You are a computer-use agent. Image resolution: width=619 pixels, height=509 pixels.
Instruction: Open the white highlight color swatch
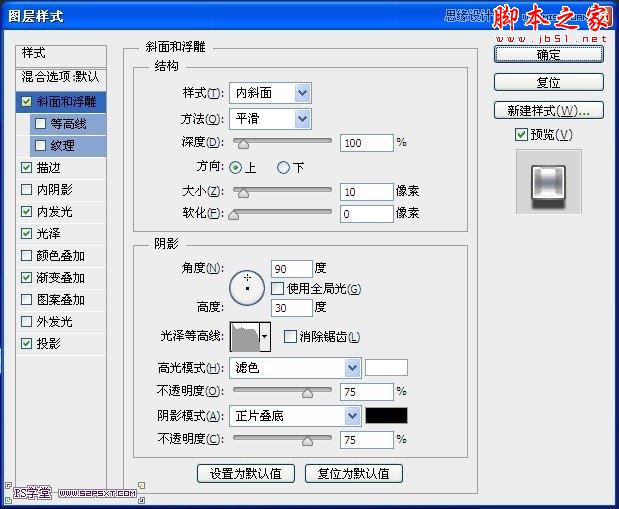point(386,368)
